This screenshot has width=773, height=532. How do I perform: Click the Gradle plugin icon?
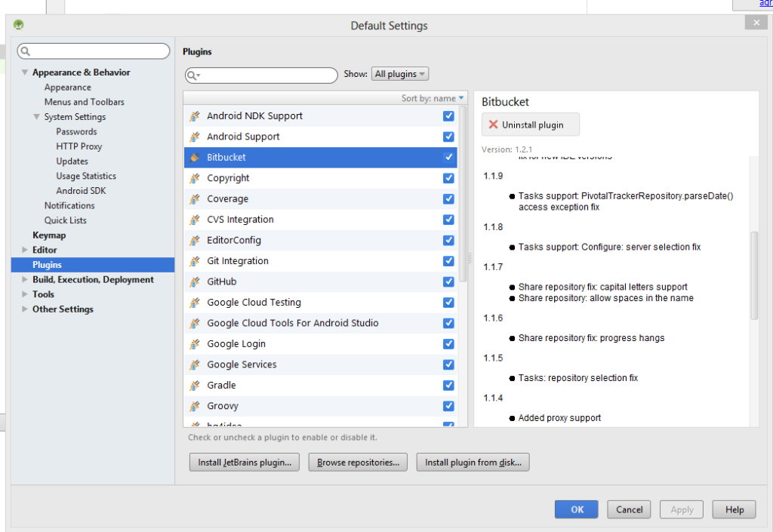194,386
